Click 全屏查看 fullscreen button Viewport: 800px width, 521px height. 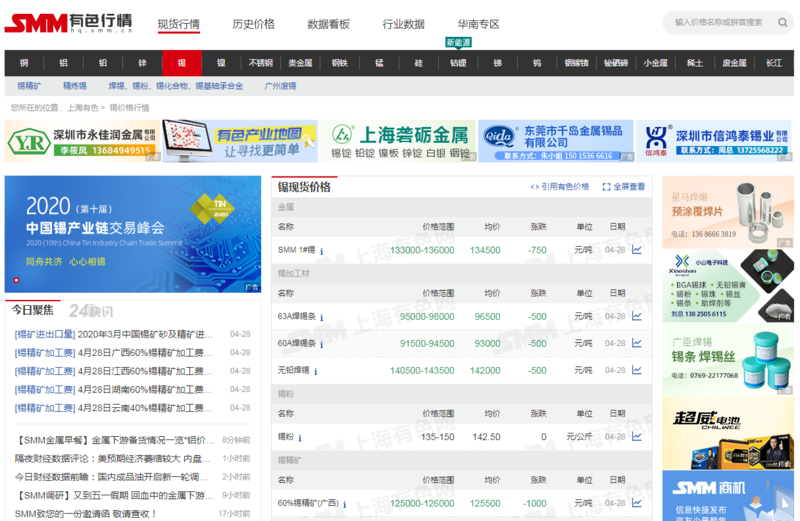click(x=623, y=187)
